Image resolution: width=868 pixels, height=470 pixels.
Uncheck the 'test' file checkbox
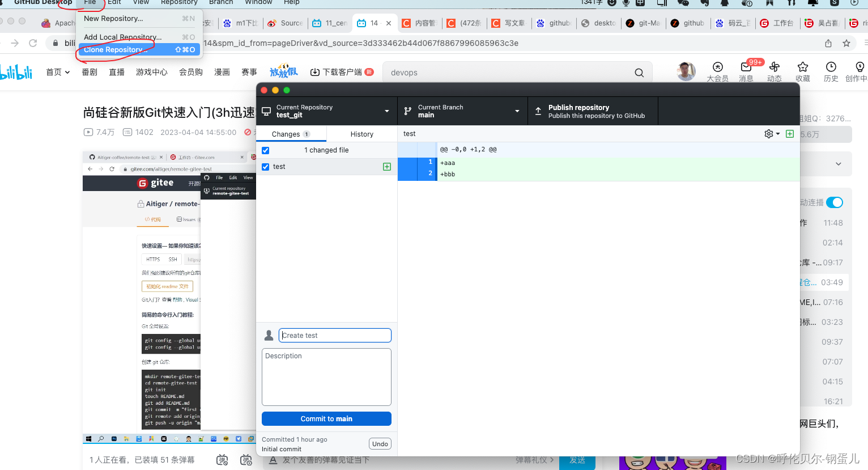point(266,167)
